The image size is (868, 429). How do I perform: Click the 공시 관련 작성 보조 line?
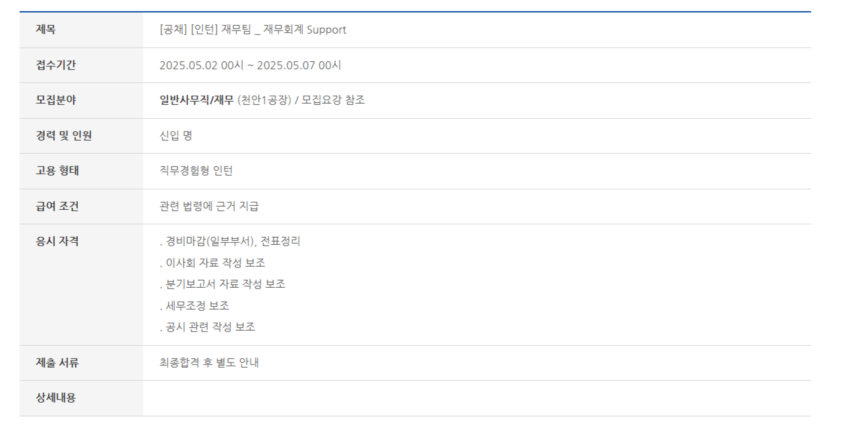pyautogui.click(x=207, y=327)
